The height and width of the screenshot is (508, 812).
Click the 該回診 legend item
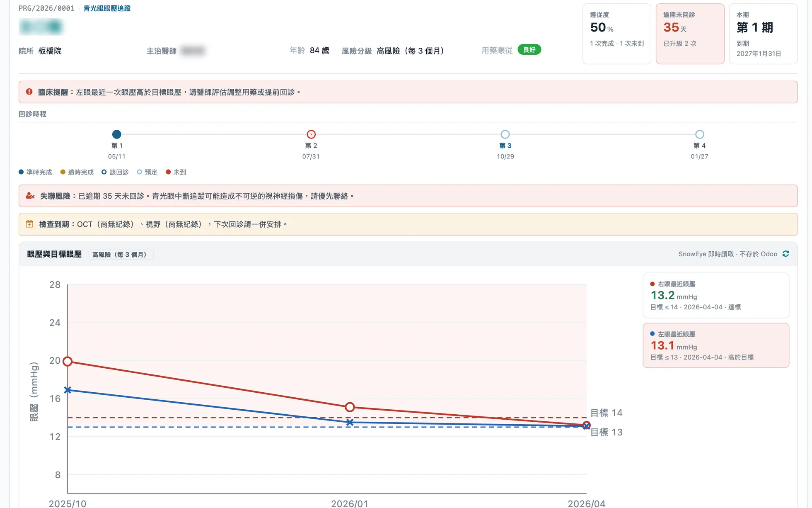tap(115, 172)
